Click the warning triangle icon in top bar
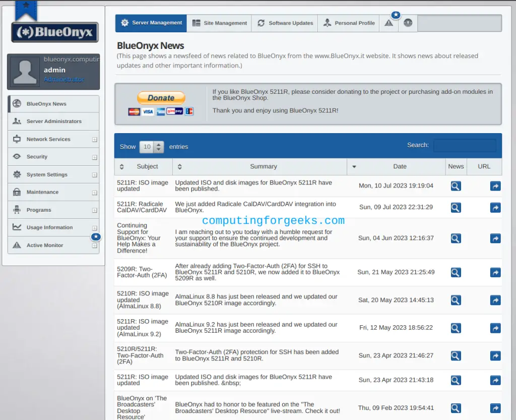The height and width of the screenshot is (420, 516). (389, 23)
